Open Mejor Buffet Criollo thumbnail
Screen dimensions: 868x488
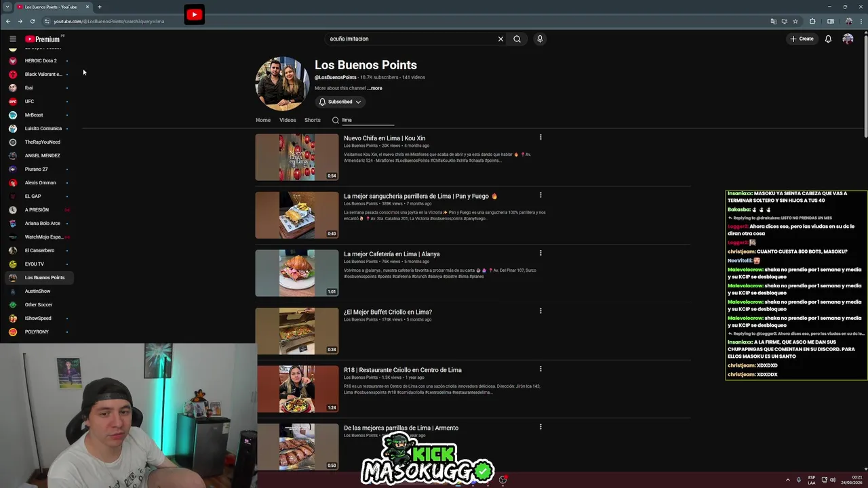(296, 331)
